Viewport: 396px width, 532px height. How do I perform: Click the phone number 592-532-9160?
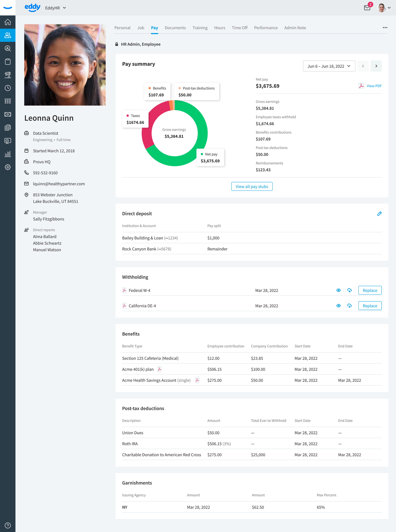(45, 173)
